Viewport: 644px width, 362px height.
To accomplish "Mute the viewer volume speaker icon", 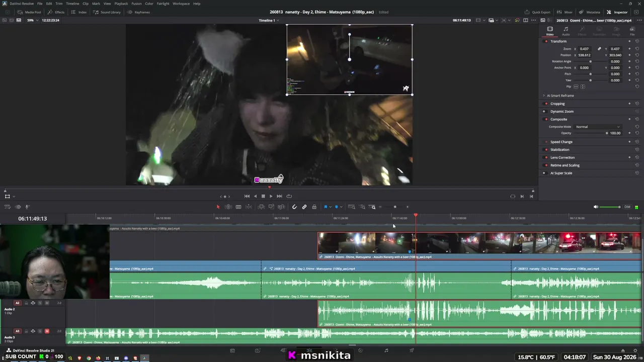I will (596, 207).
